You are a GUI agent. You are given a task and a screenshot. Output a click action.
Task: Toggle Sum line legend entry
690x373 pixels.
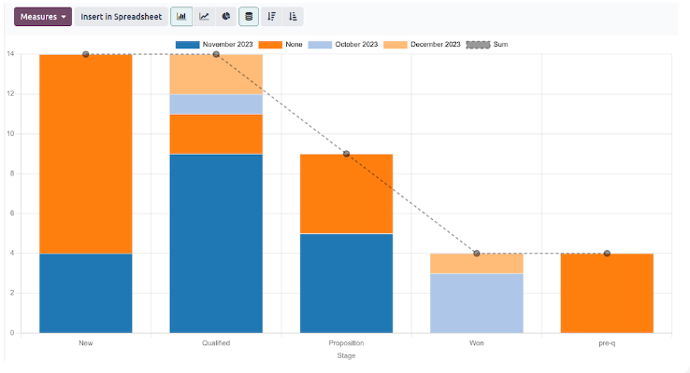click(x=487, y=44)
